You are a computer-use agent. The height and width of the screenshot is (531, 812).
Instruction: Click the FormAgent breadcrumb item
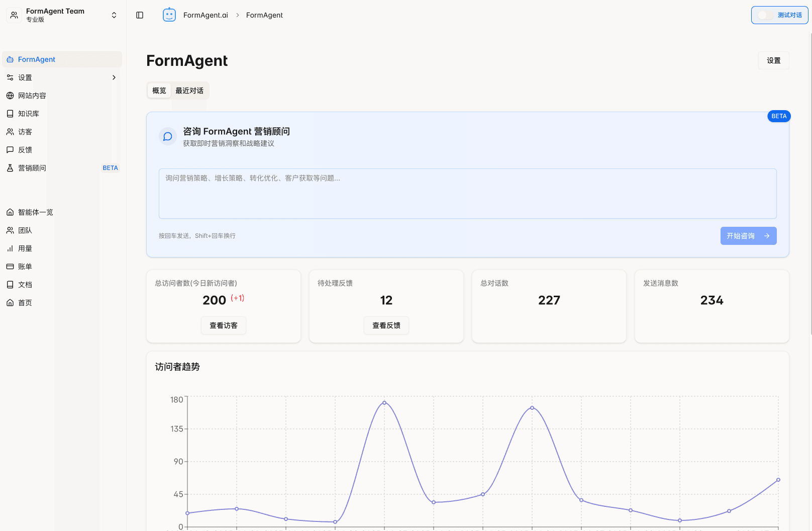[x=264, y=15]
